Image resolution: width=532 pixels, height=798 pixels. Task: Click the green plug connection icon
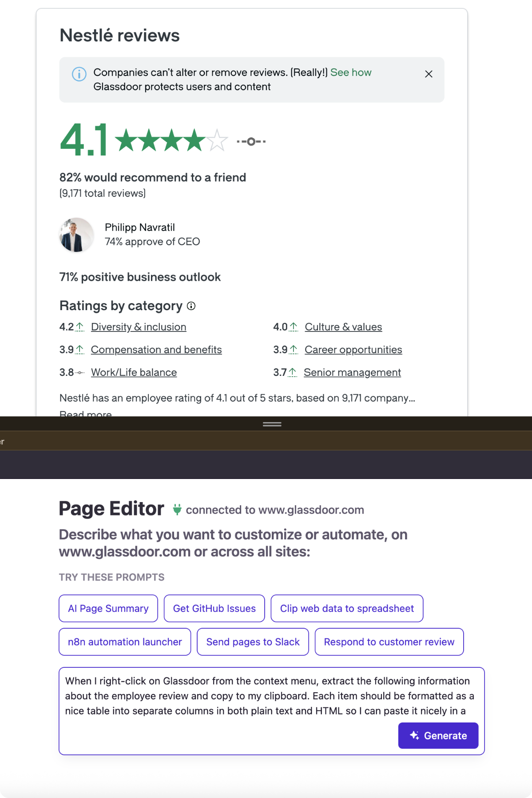coord(177,509)
